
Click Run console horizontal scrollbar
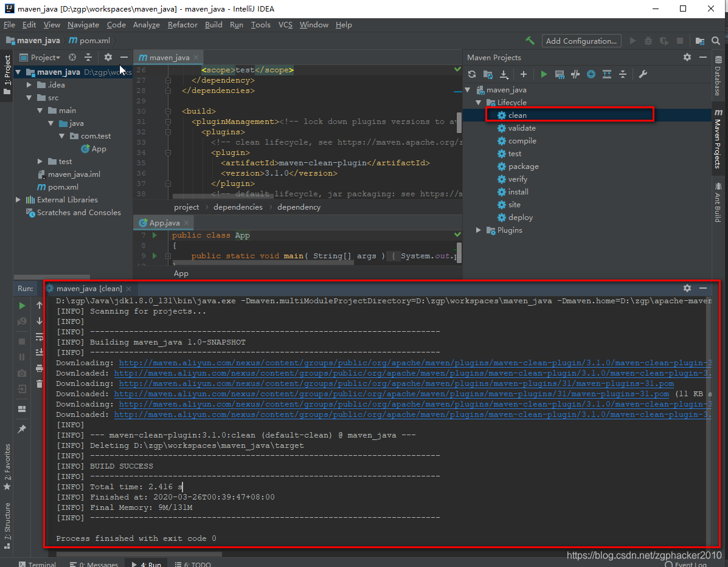pyautogui.click(x=139, y=554)
